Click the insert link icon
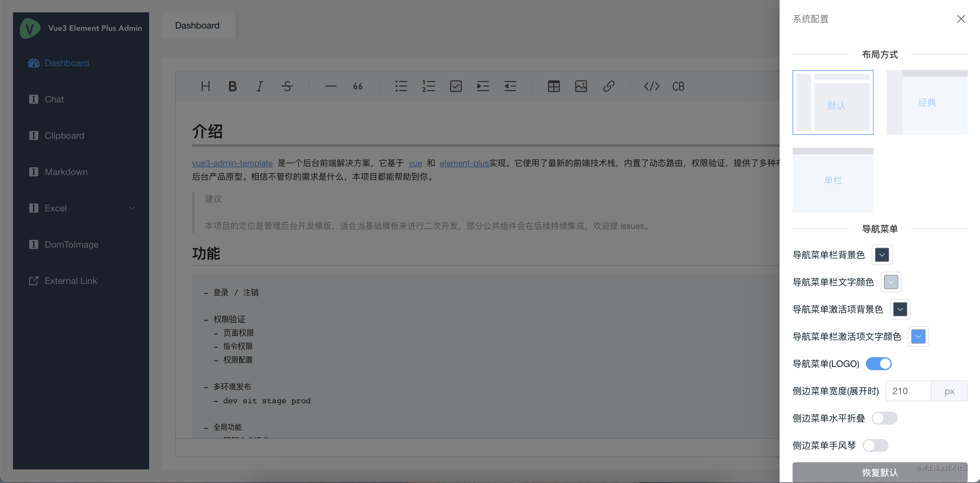 point(609,86)
